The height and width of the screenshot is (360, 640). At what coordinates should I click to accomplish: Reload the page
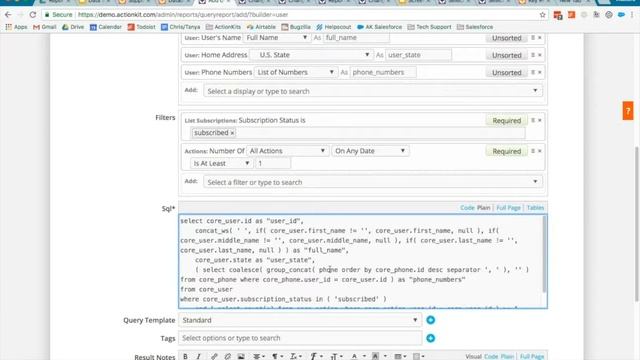coord(33,15)
